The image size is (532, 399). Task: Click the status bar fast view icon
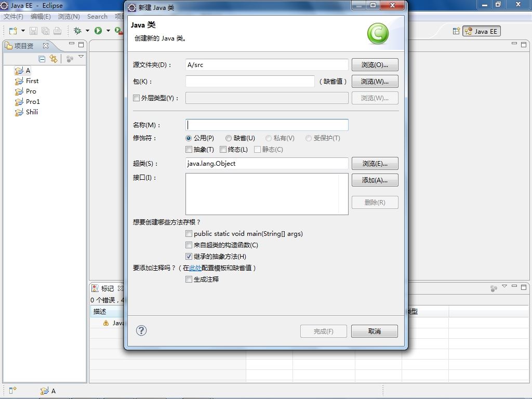13,391
